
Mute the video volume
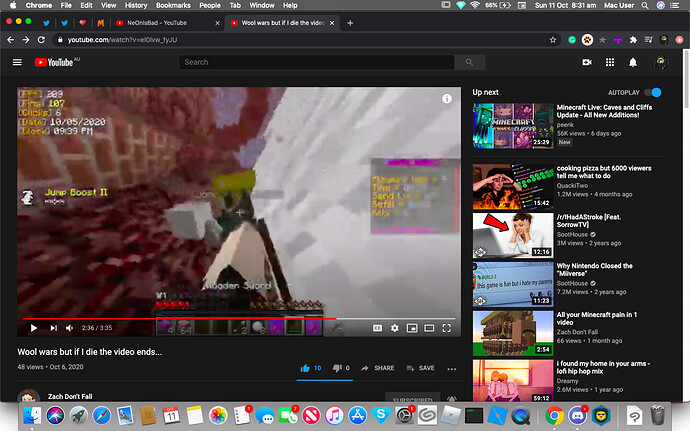click(70, 328)
